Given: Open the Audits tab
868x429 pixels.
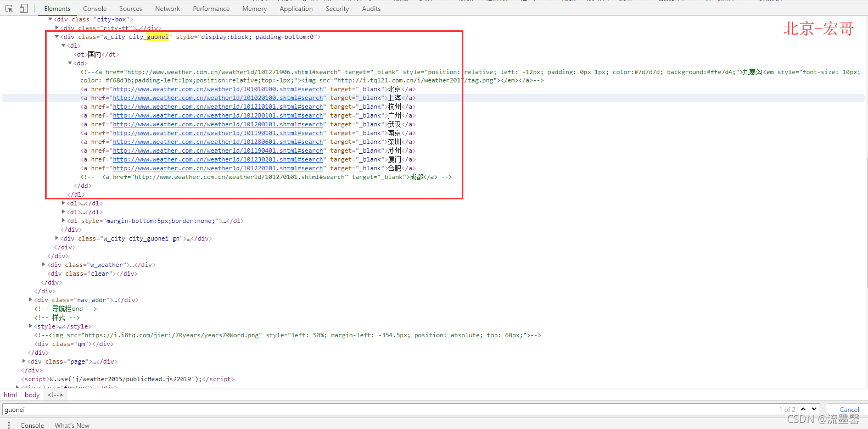Looking at the screenshot, I should [x=371, y=9].
